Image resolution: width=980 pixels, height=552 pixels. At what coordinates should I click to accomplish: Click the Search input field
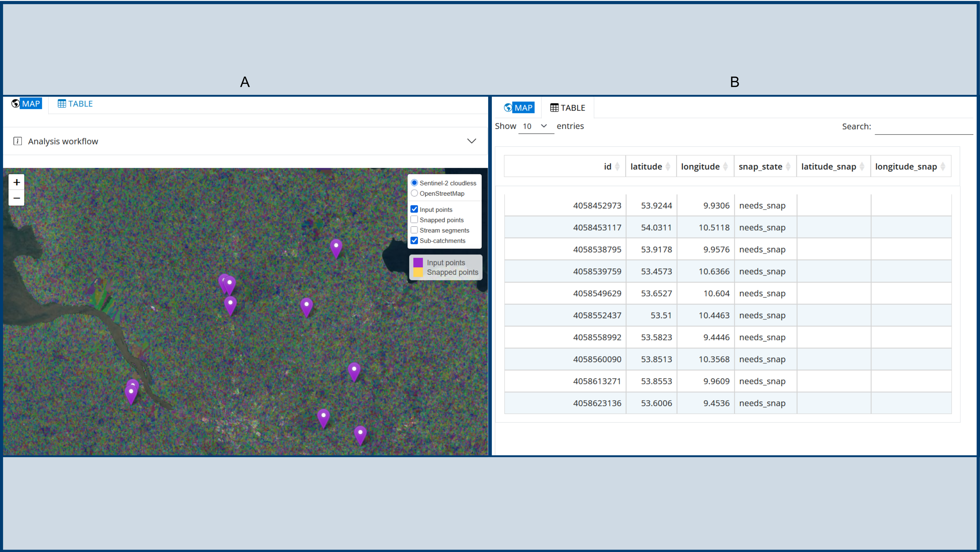click(924, 127)
